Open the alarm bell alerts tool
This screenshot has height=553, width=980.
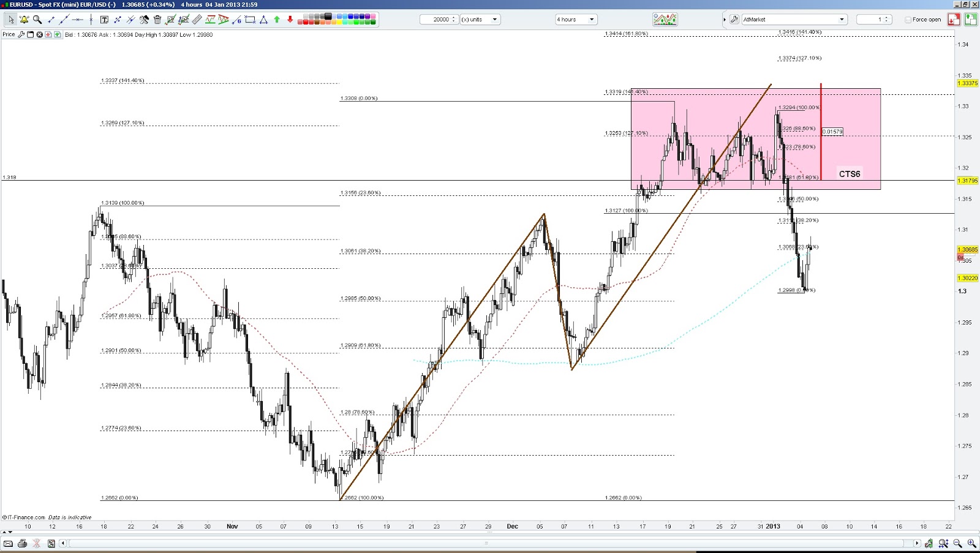(x=24, y=20)
